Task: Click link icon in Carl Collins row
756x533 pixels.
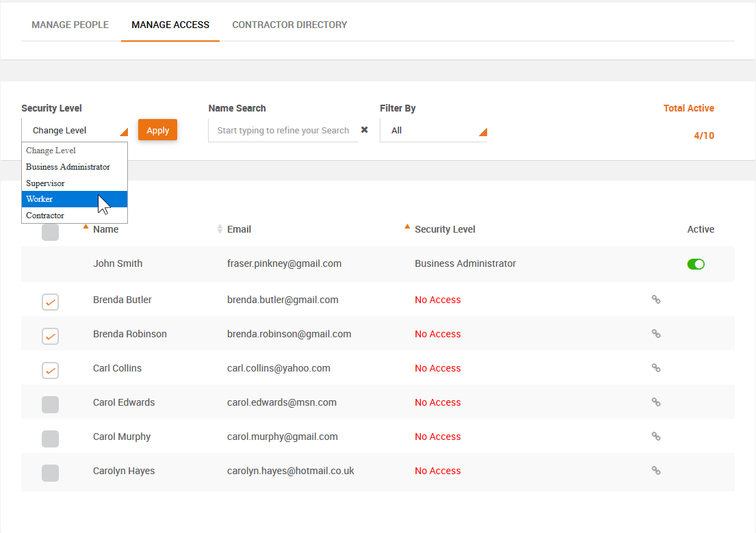Action: pos(655,368)
